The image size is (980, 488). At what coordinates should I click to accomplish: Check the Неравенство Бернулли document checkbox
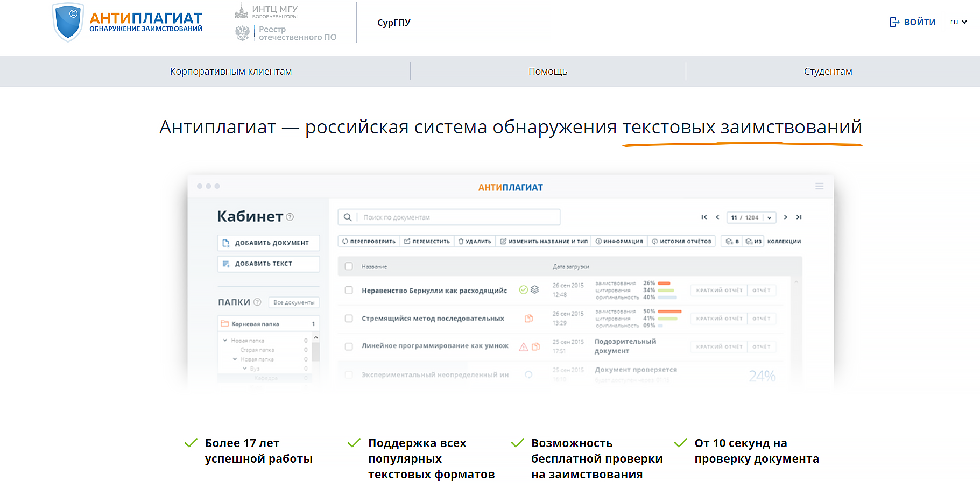tap(349, 291)
